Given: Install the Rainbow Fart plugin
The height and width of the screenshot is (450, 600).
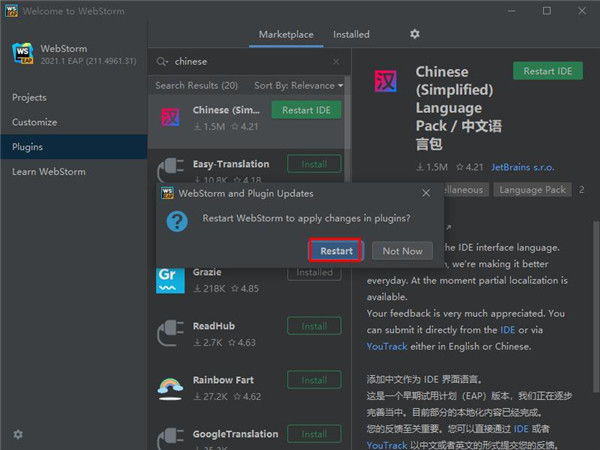Looking at the screenshot, I should [x=313, y=380].
